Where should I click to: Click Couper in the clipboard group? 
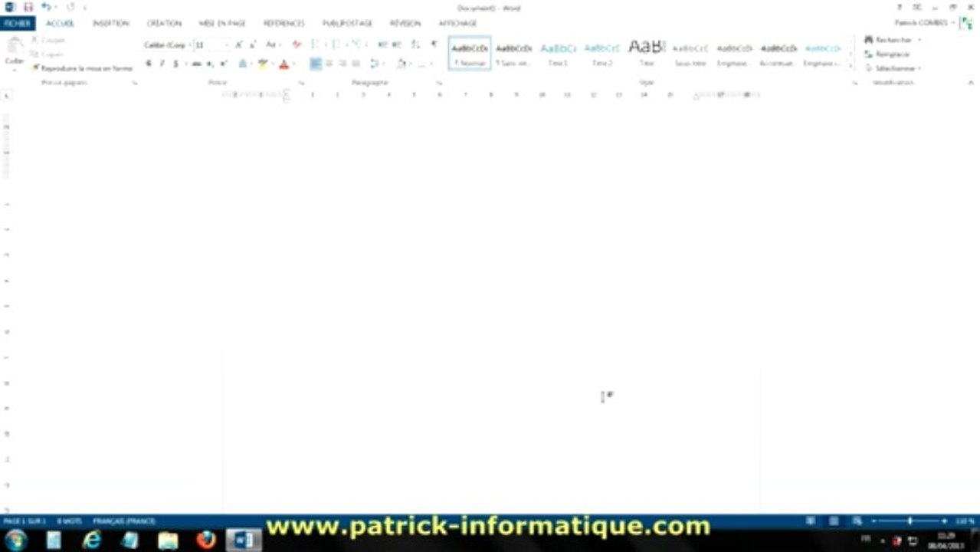pos(48,40)
